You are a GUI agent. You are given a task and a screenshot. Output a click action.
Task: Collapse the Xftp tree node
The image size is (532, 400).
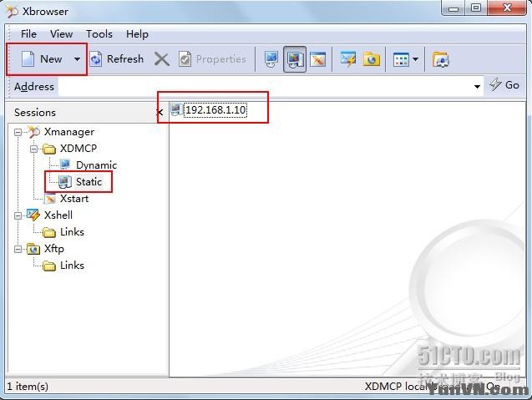point(18,249)
